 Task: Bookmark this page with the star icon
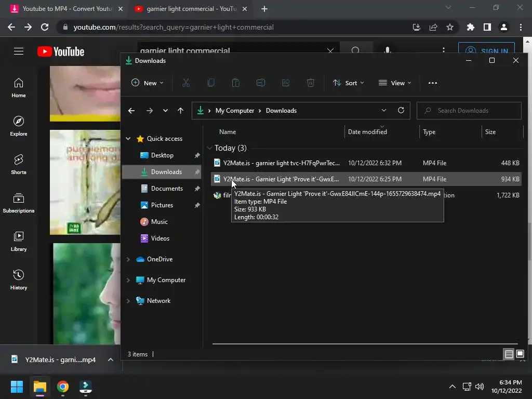450,27
